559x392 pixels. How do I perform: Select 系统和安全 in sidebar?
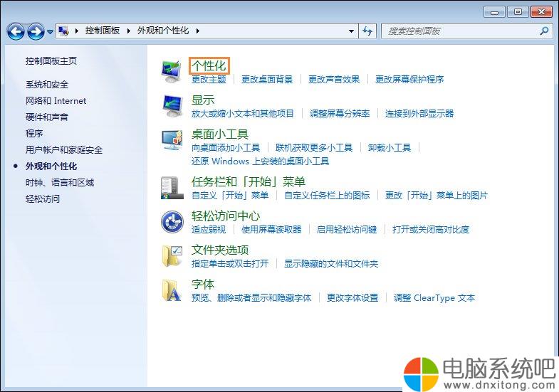(x=47, y=85)
